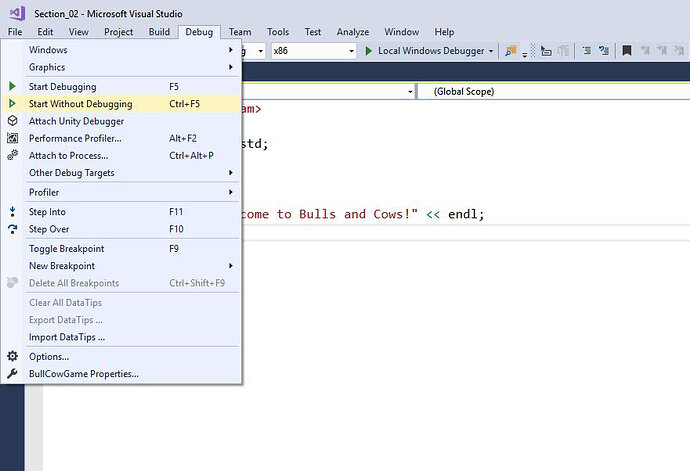Click the toolbar options overflow arrow
The height and width of the screenshot is (471, 690).
pos(525,55)
